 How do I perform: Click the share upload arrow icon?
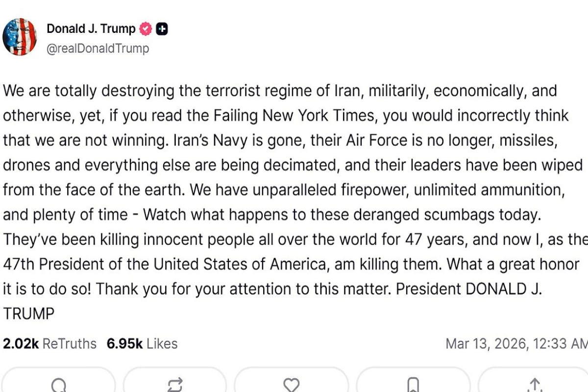click(x=535, y=385)
